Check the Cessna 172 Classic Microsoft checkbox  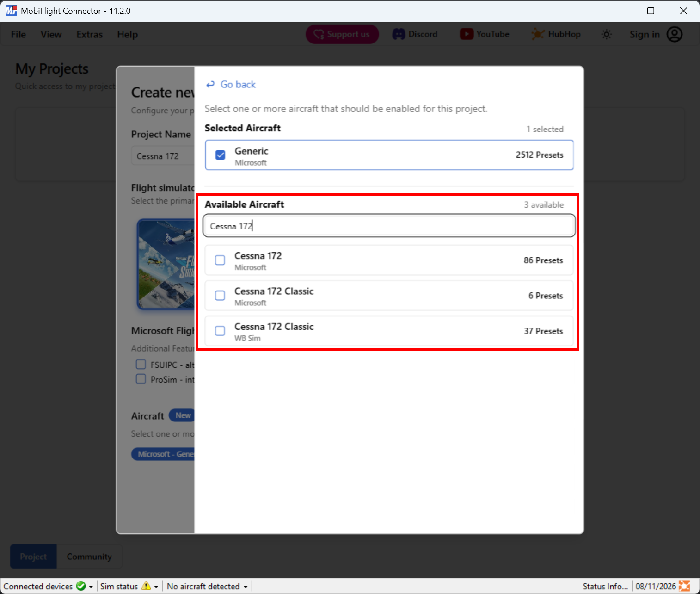(x=220, y=295)
